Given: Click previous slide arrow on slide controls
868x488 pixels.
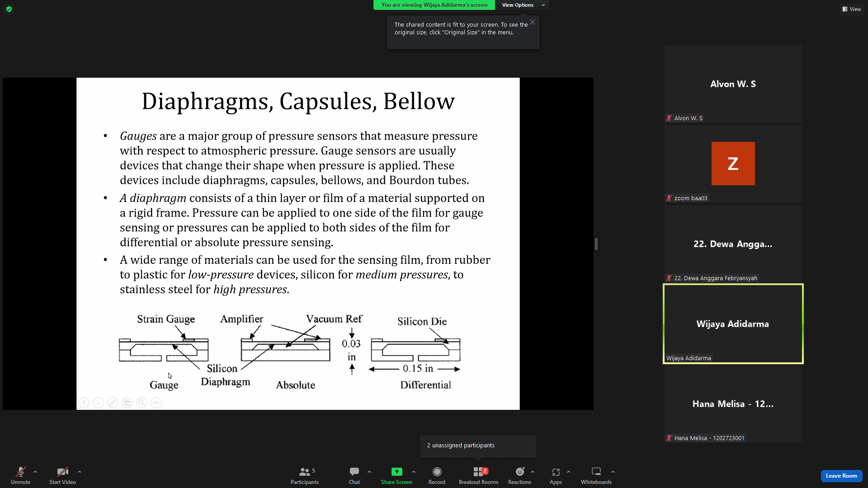Looking at the screenshot, I should 84,403.
